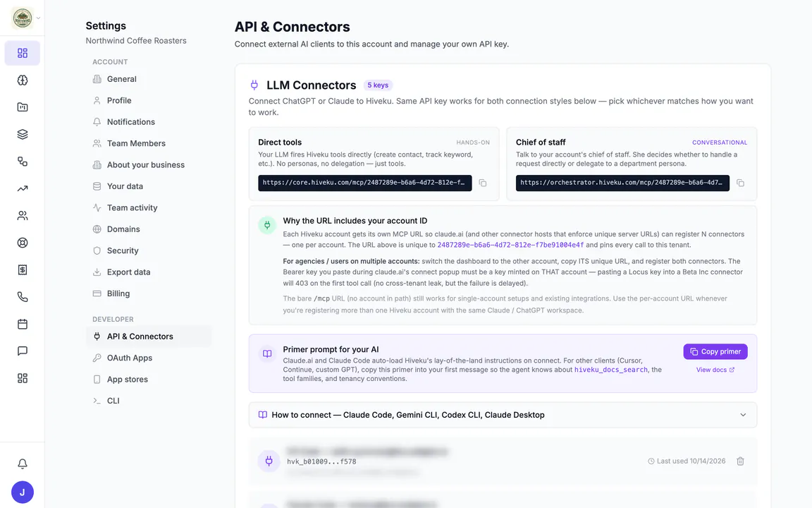Image resolution: width=812 pixels, height=508 pixels.
Task: Copy the Direct tools MCP URL
Action: [x=483, y=183]
